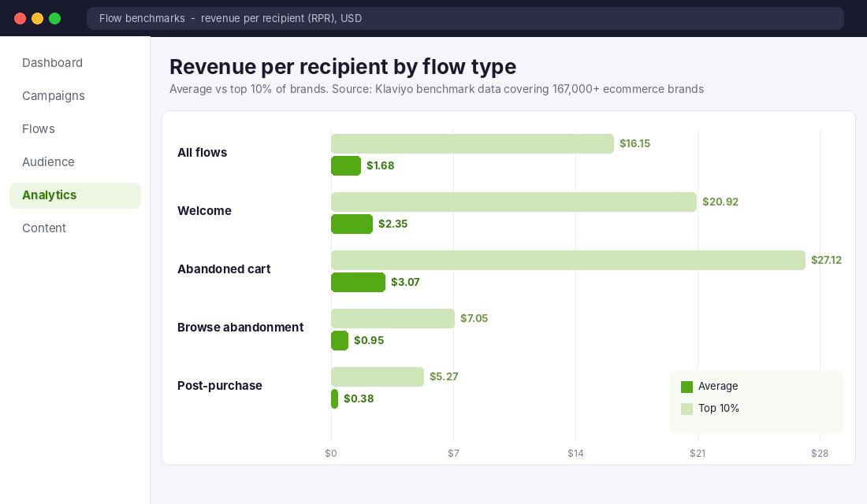
Task: Click the $14 axis tick label
Action: click(x=575, y=454)
